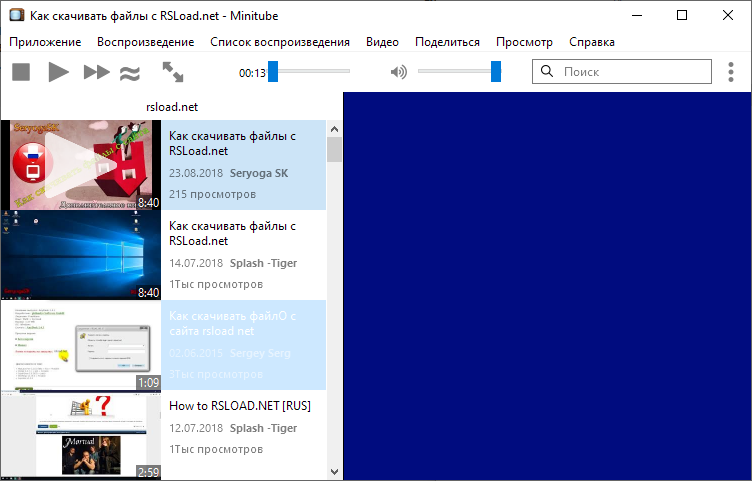
Task: Click the blue video playback area
Action: pyautogui.click(x=547, y=286)
